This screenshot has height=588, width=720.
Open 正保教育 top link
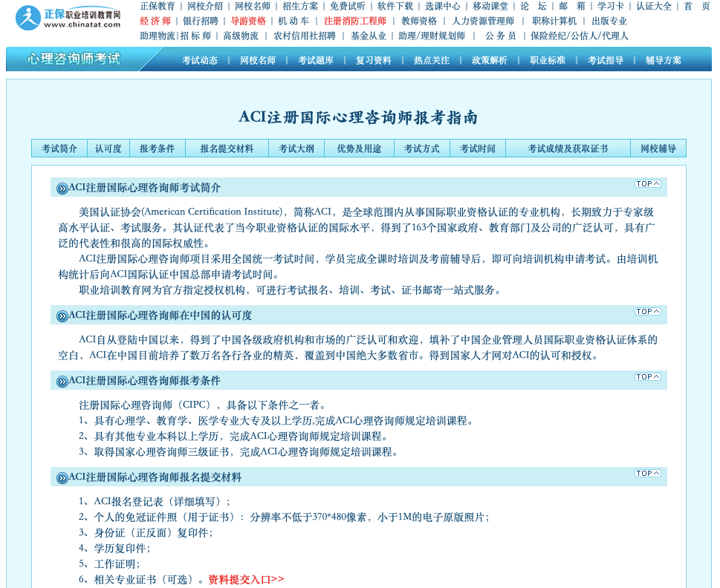pos(158,7)
